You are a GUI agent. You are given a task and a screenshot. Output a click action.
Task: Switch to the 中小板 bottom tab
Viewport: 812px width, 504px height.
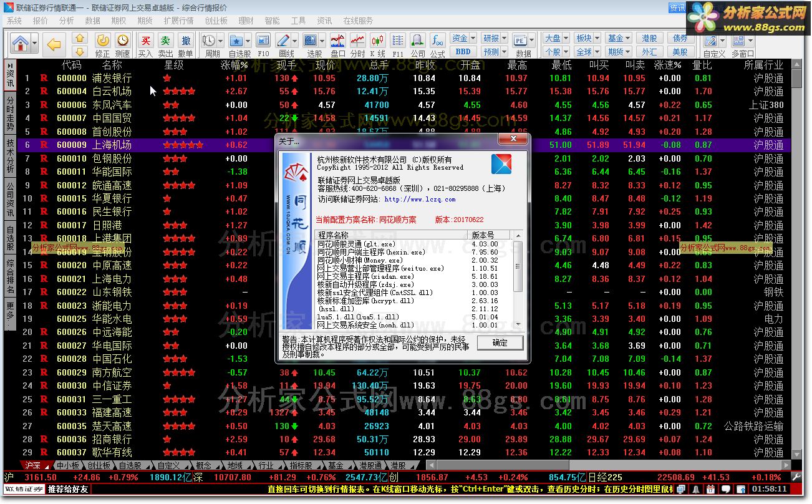(67, 465)
